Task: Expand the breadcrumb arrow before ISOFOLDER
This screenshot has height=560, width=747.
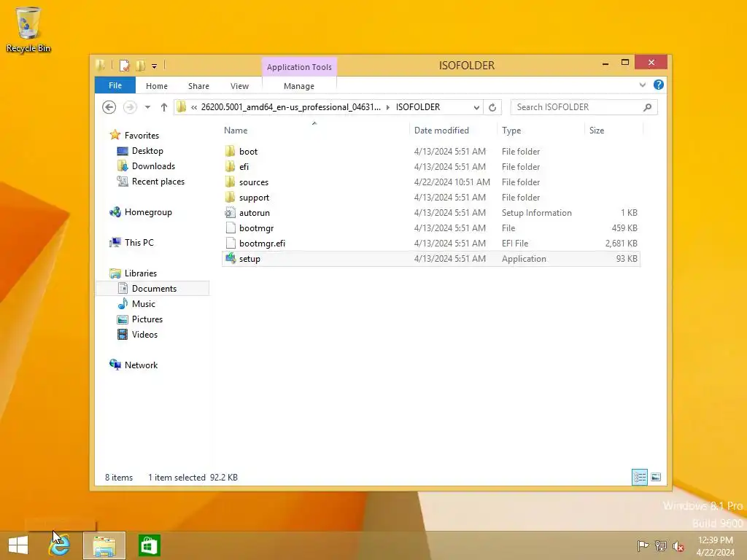Action: 388,107
